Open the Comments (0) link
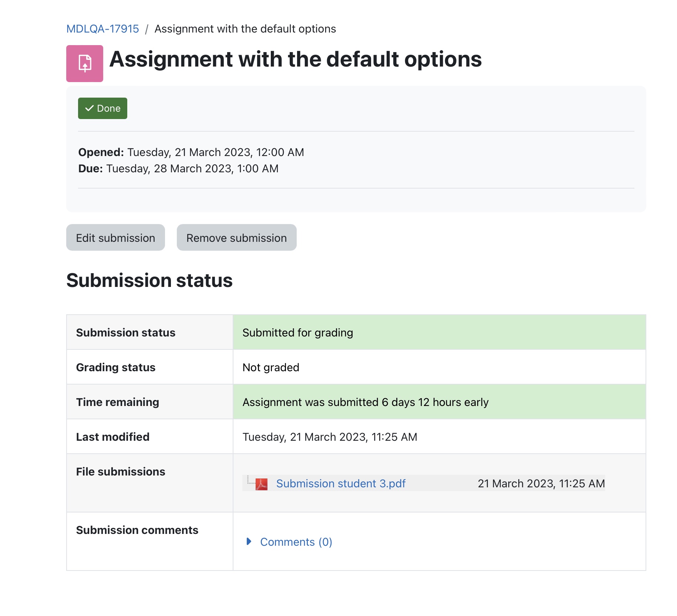Viewport: 677px width, 616px height. 296,542
